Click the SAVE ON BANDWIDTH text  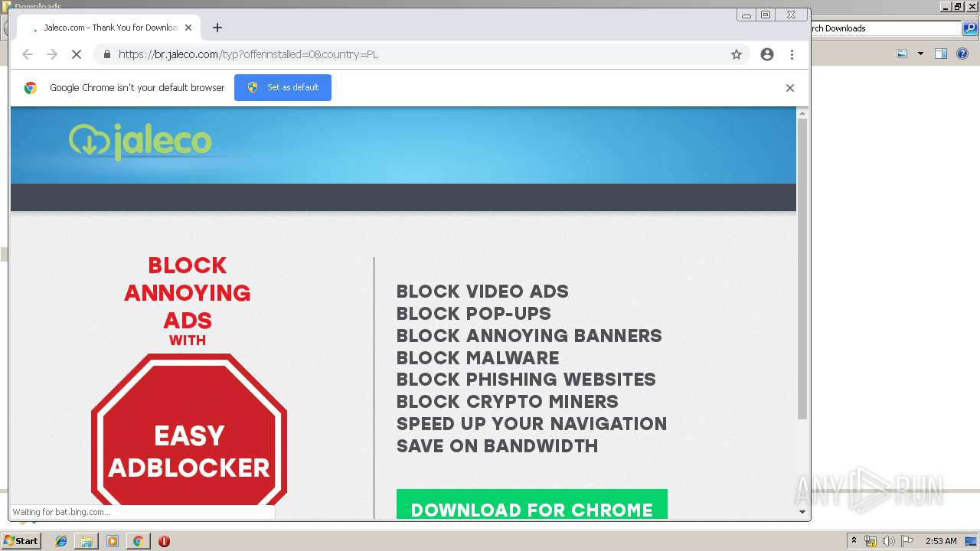point(497,446)
